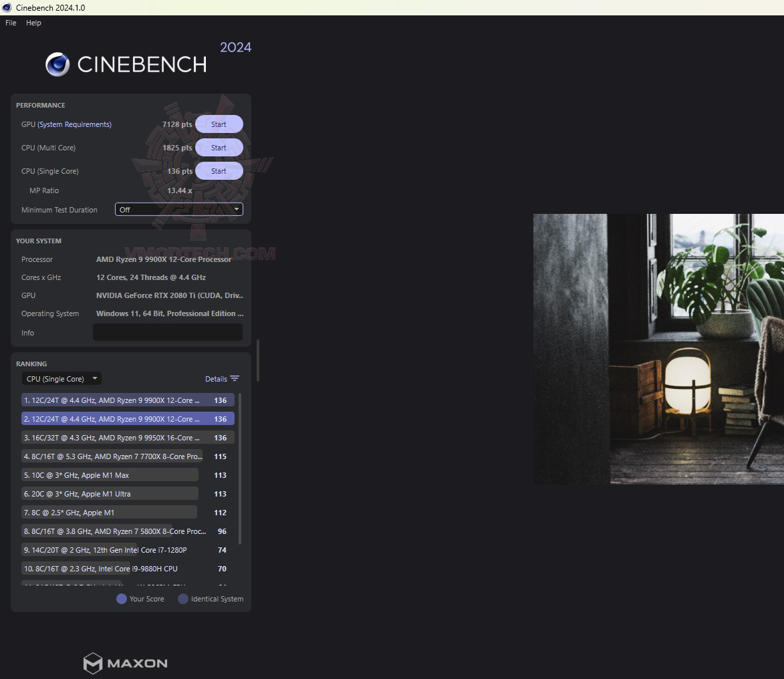Select ranking row 7 Apple M1

pyautogui.click(x=128, y=513)
